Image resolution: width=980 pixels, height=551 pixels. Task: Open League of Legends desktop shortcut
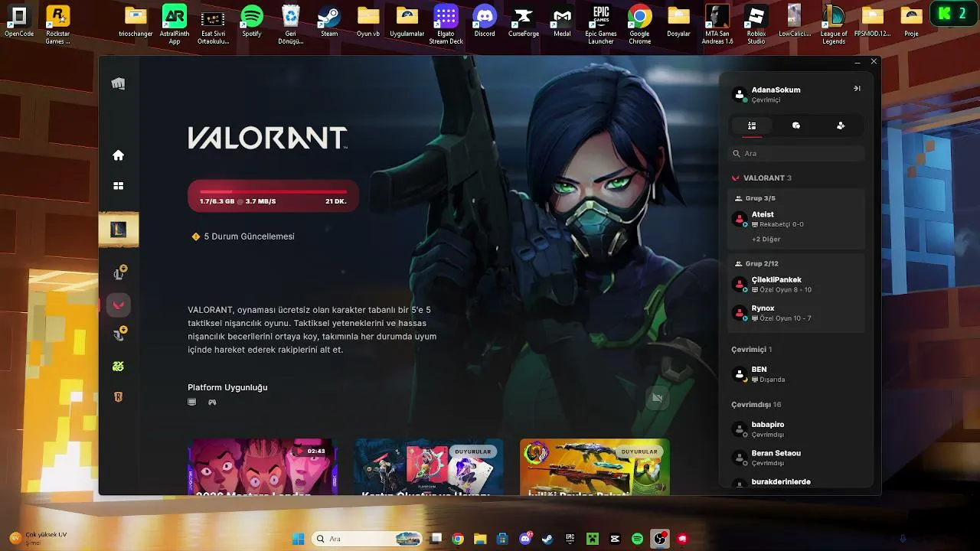pyautogui.click(x=834, y=24)
